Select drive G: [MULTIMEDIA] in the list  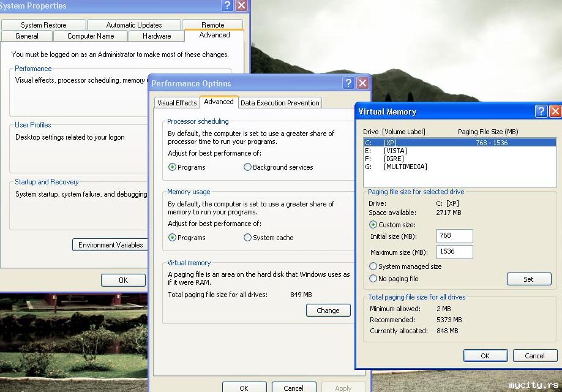pos(460,167)
